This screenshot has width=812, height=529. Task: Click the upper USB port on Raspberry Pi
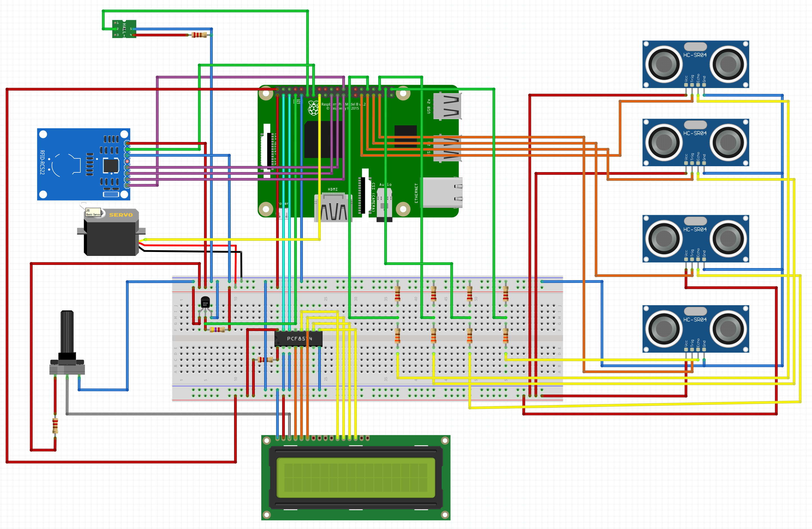point(447,106)
